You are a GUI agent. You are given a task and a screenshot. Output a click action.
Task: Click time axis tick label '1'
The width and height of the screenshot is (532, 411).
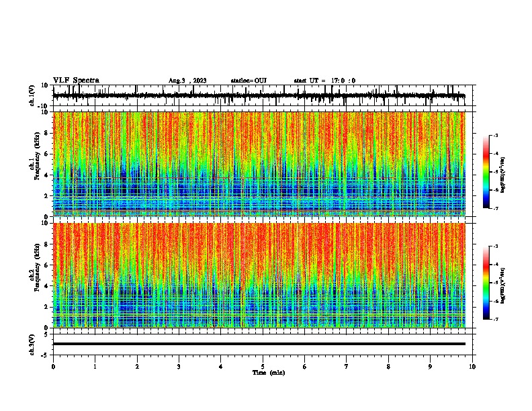(x=95, y=367)
